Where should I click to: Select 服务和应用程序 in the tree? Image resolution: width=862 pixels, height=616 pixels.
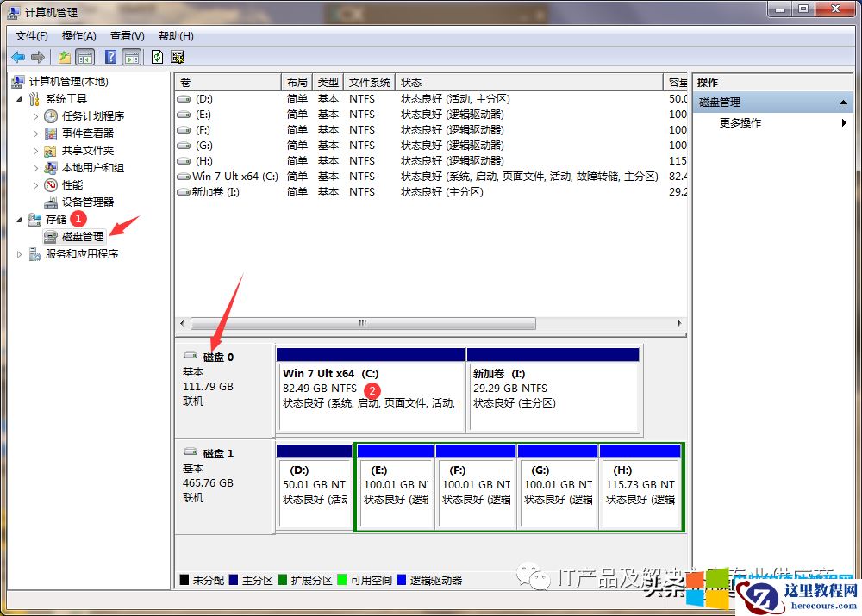coord(82,254)
